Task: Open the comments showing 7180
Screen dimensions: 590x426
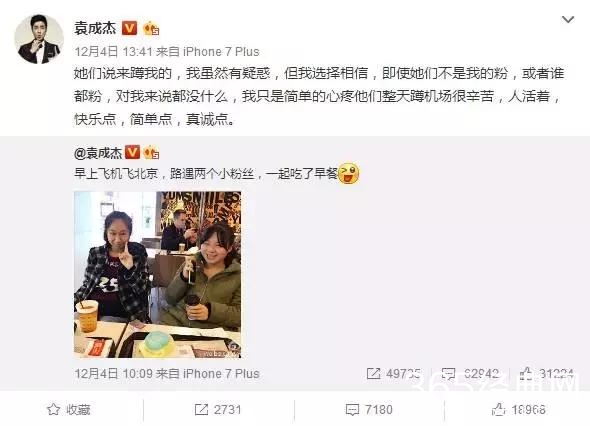Action: pyautogui.click(x=369, y=409)
